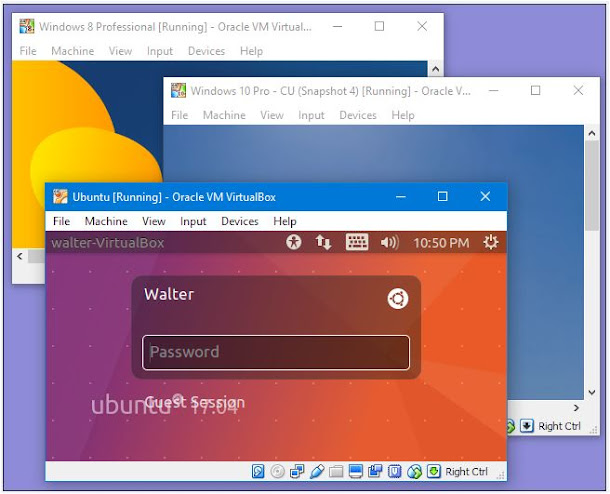Click scroll up arrow in Windows 8 Professional window

[x=436, y=69]
